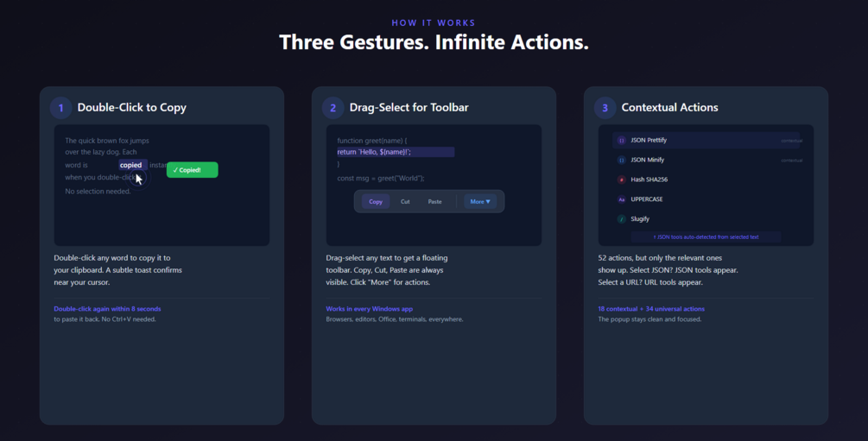Screen dimensions: 868x441
Task: Click the step 3 number badge
Action: point(605,108)
